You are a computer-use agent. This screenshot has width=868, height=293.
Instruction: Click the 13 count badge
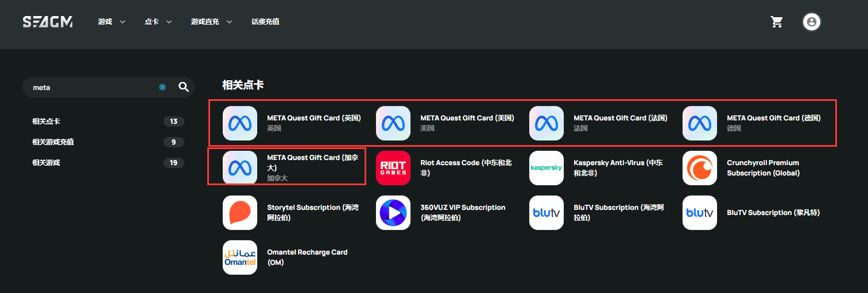coord(173,122)
